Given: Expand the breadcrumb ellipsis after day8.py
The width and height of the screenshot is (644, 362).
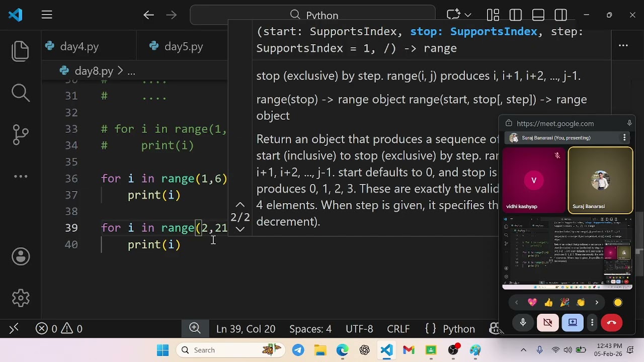Looking at the screenshot, I should pyautogui.click(x=131, y=71).
